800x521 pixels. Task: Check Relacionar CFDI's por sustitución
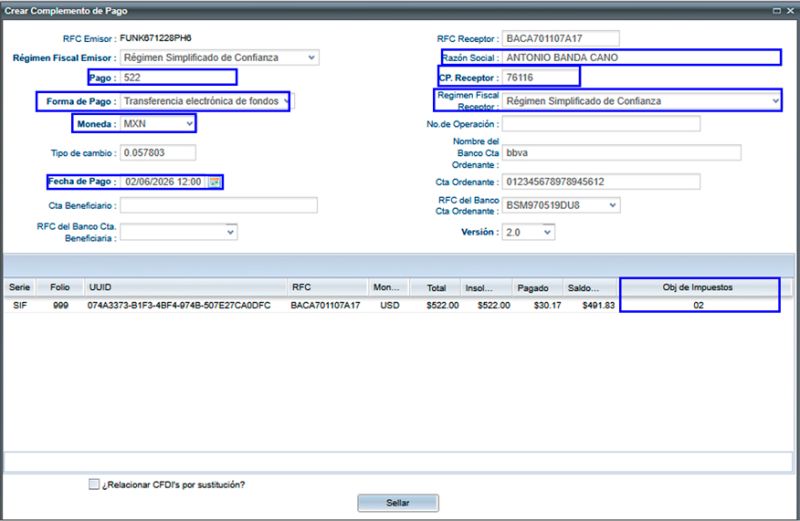point(94,484)
